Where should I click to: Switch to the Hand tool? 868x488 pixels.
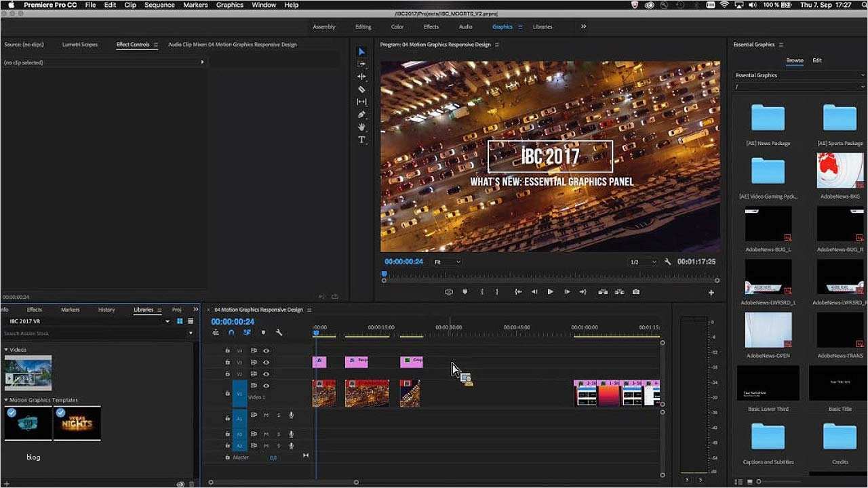[361, 127]
